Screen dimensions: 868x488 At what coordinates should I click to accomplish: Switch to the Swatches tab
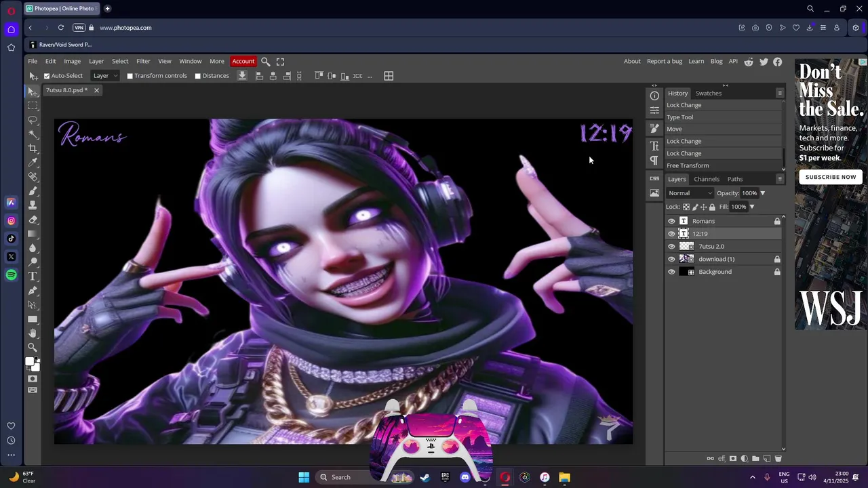coord(708,93)
